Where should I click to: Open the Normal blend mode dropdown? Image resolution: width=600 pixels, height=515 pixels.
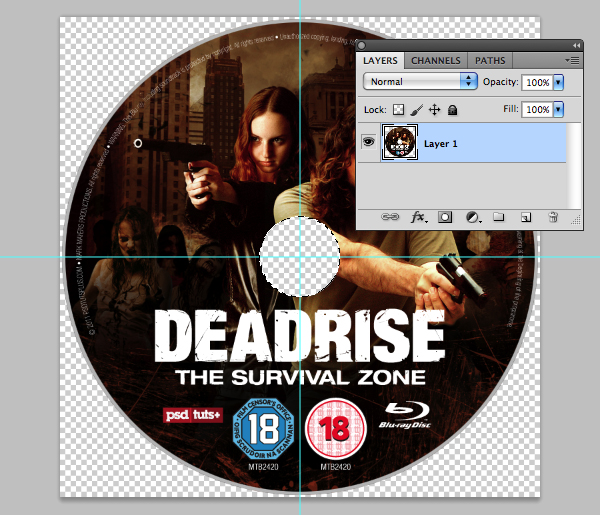(420, 81)
